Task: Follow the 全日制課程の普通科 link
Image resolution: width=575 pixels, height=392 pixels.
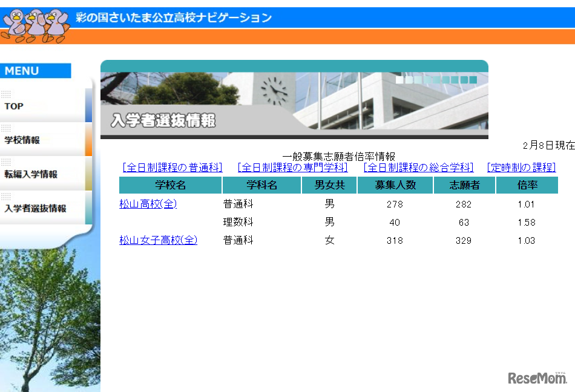Action: click(172, 168)
